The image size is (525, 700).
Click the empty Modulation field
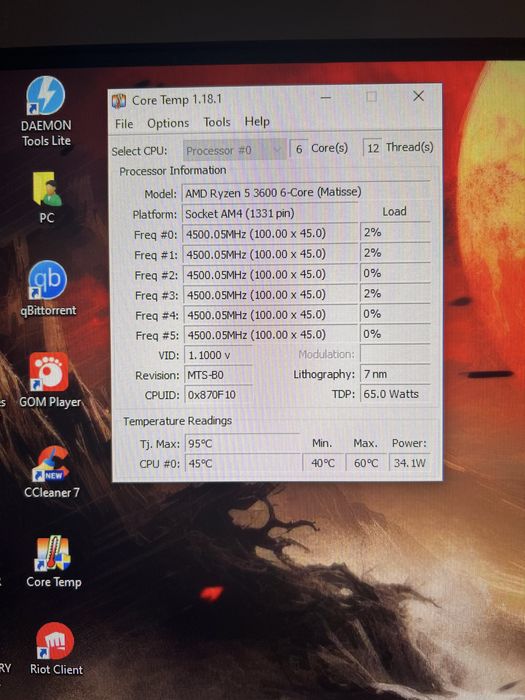(395, 354)
